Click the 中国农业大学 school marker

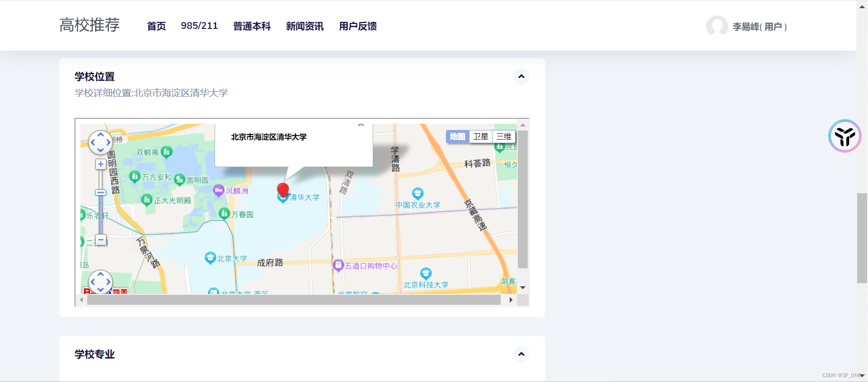[x=418, y=194]
